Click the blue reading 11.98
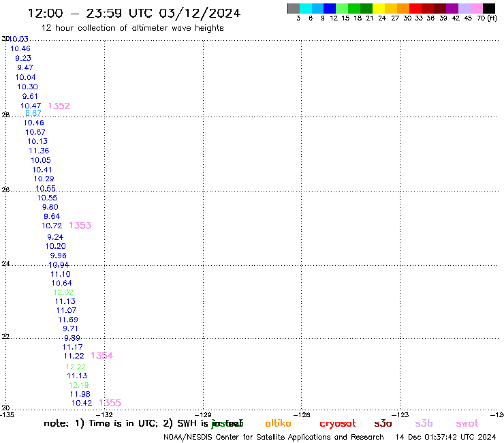 tap(80, 394)
